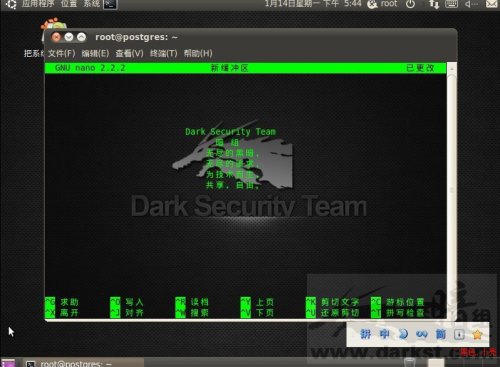This screenshot has width=500, height=367.
Task: Toggle 中 Chinese/English input mode
Action: tap(384, 334)
